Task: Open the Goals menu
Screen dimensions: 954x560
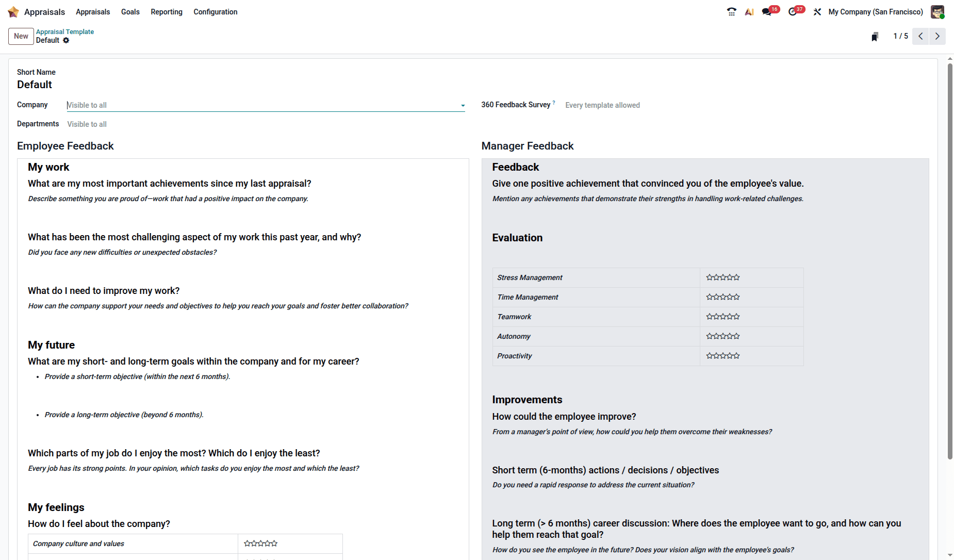Action: pos(130,12)
